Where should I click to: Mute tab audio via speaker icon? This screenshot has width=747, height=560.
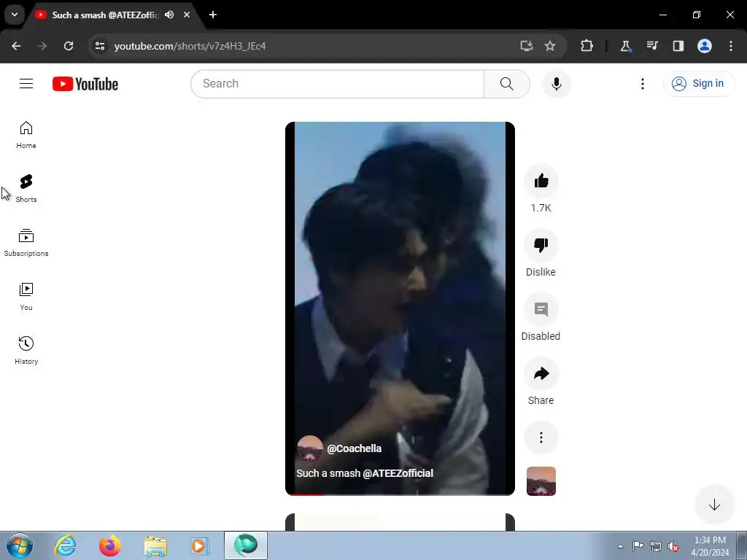[169, 15]
